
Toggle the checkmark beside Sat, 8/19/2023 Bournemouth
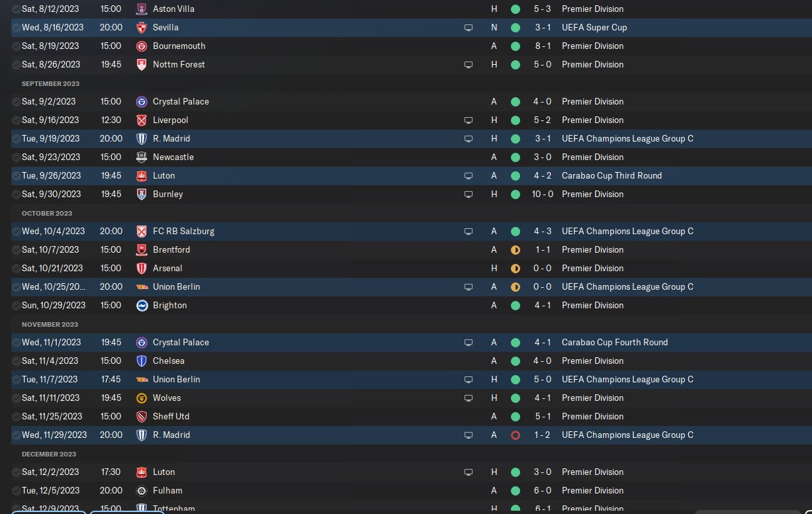pos(16,46)
